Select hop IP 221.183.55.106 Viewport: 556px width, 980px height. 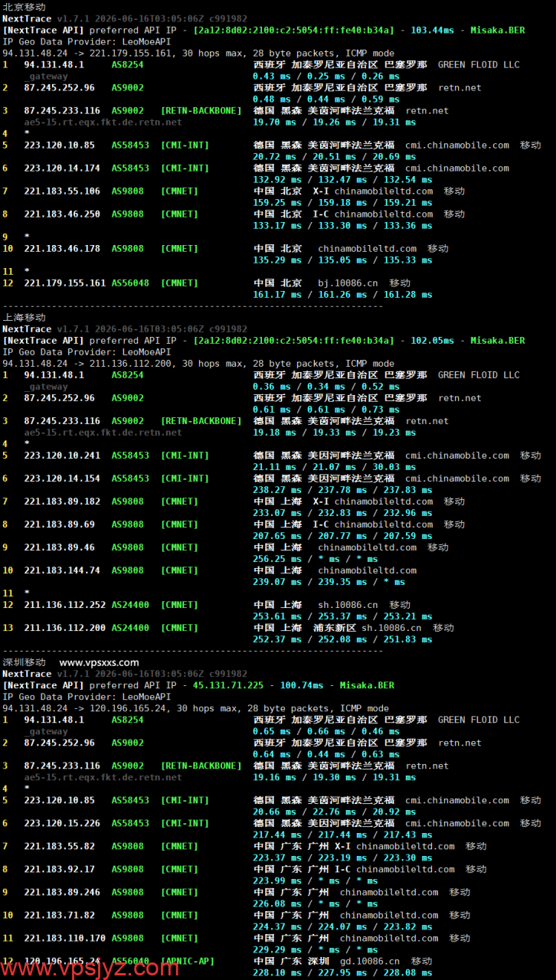coord(62,191)
